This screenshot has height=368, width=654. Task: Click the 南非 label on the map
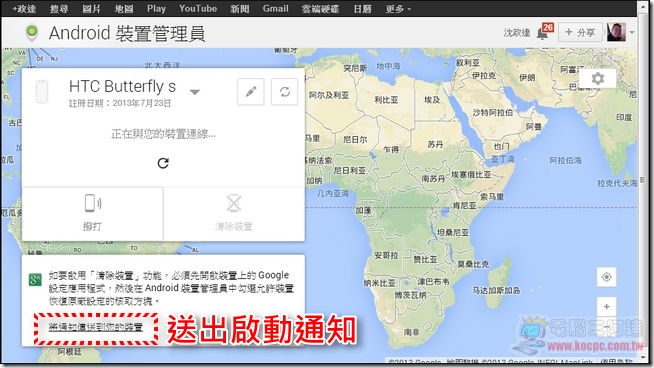click(412, 332)
